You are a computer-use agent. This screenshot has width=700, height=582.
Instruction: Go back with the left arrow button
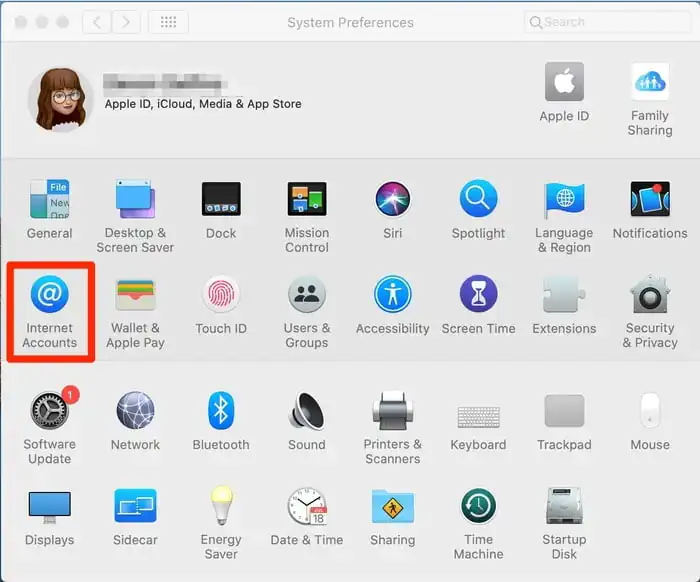coord(97,22)
